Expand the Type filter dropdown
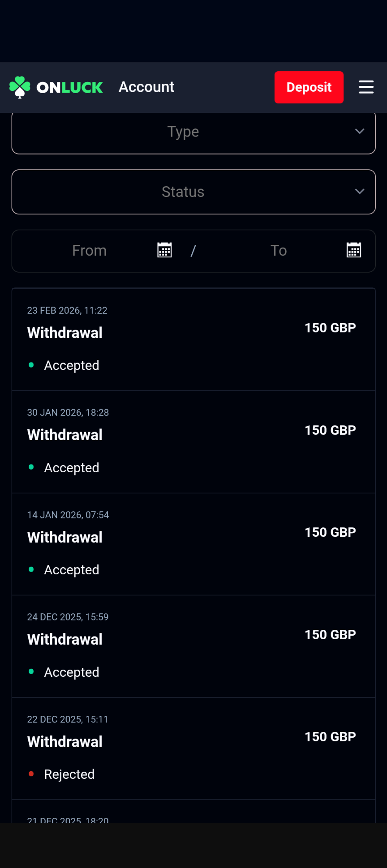This screenshot has height=868, width=387. [183, 132]
